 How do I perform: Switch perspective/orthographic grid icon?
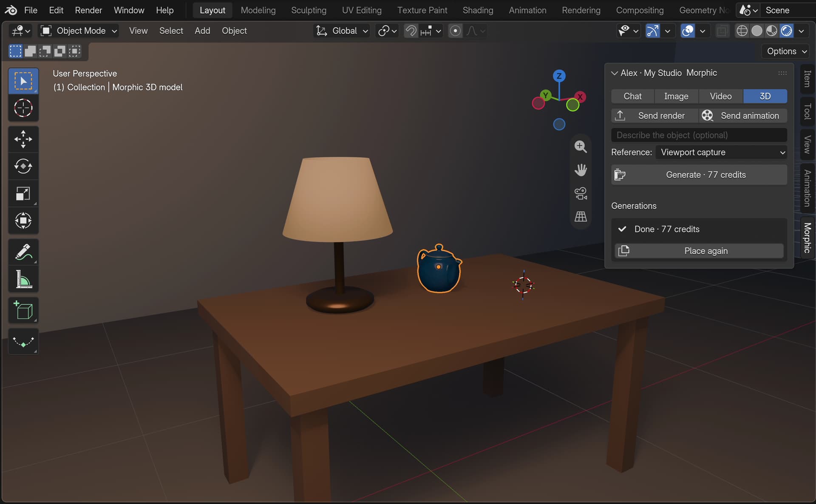coord(581,217)
